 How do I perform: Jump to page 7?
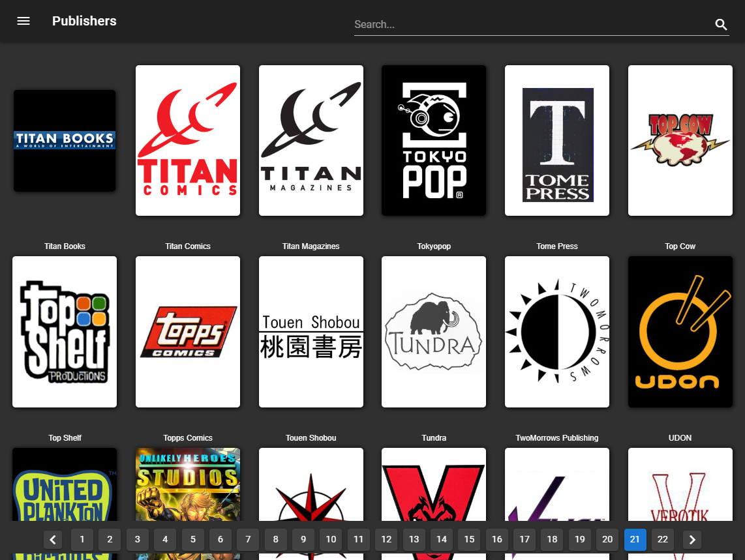(248, 540)
